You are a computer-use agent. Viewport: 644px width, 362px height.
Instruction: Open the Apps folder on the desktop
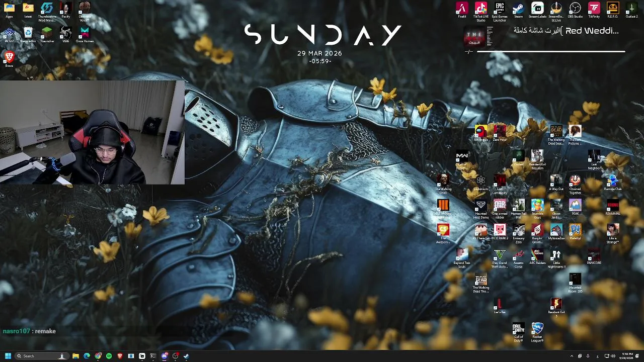click(9, 10)
